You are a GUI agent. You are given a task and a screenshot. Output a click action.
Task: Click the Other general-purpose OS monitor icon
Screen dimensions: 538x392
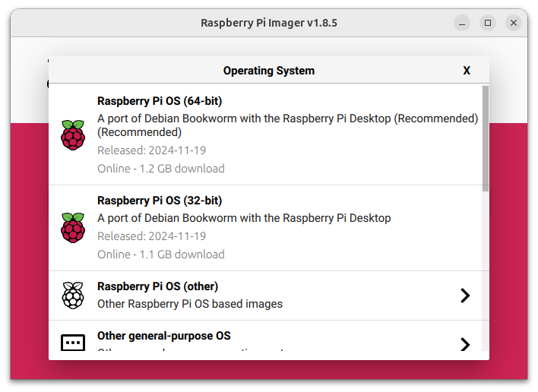(73, 343)
